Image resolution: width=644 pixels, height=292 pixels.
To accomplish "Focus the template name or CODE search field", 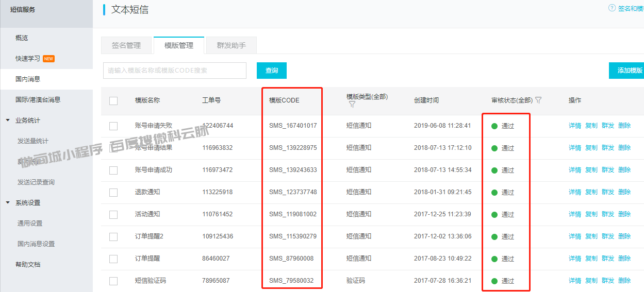I will click(175, 71).
